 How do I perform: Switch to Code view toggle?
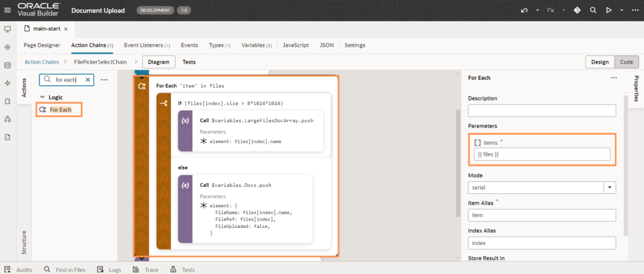tap(626, 62)
